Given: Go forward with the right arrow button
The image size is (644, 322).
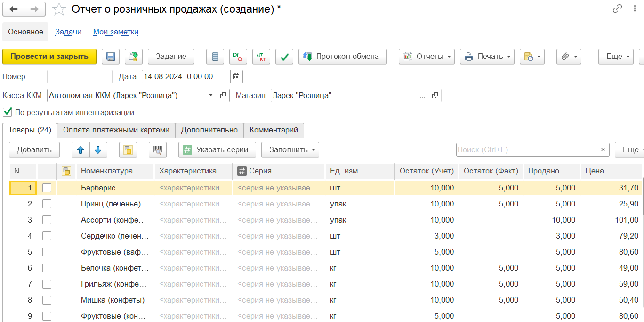Looking at the screenshot, I should [x=35, y=9].
